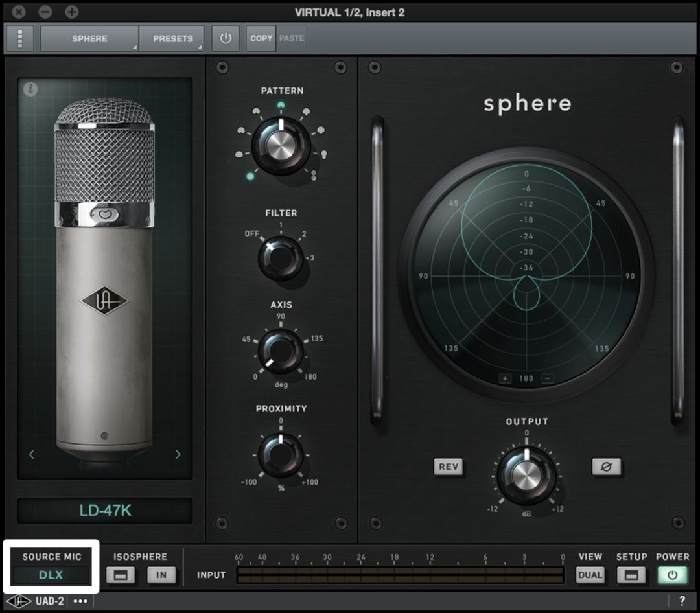Open the PRESETS menu

point(172,38)
